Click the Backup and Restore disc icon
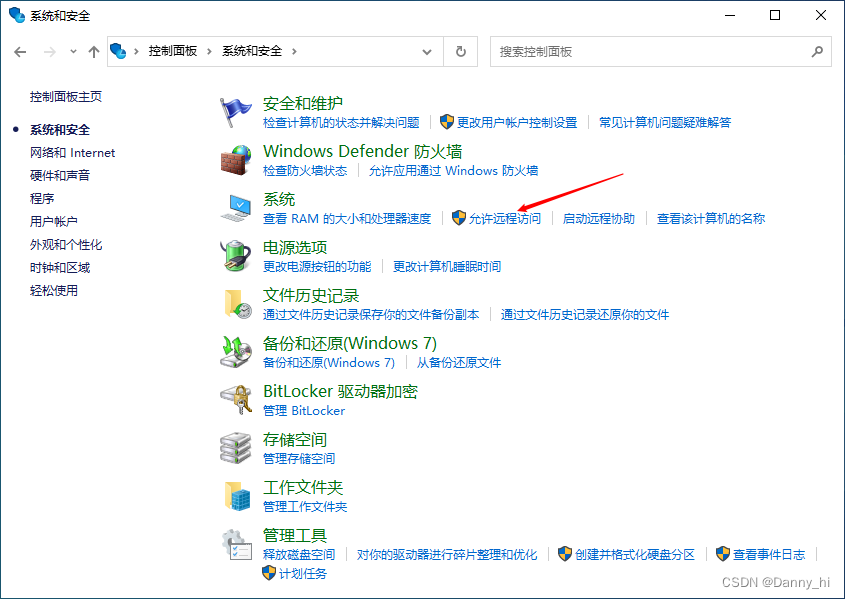 pos(236,352)
